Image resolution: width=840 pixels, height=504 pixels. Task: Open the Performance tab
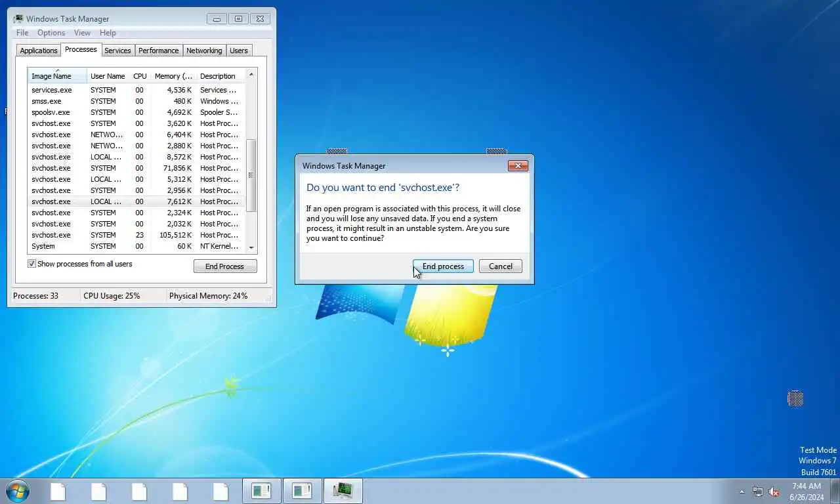coord(158,51)
